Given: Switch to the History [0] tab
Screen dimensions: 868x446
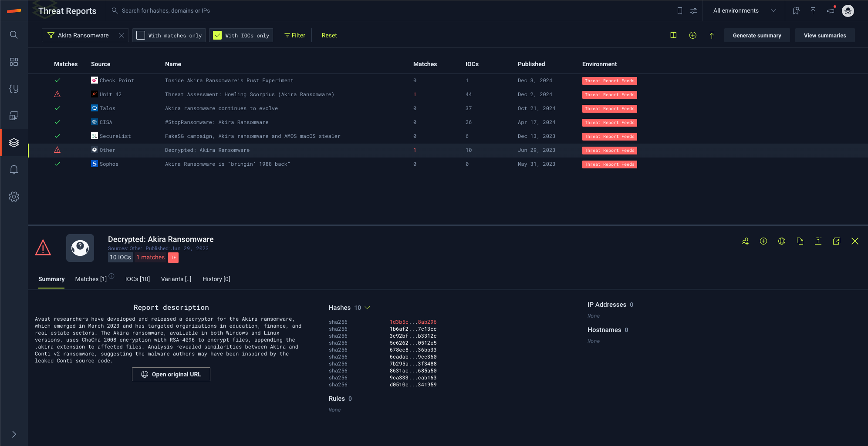Looking at the screenshot, I should click(216, 279).
